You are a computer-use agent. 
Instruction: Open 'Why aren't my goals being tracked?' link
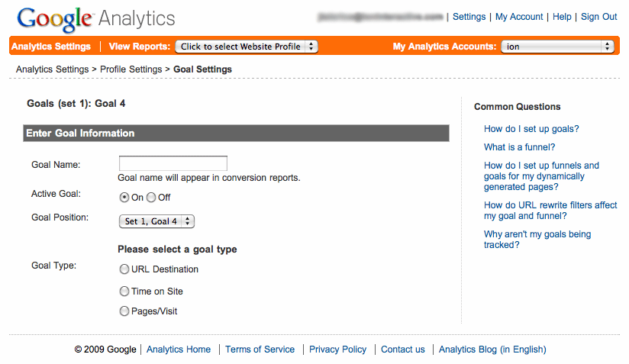[x=537, y=240]
